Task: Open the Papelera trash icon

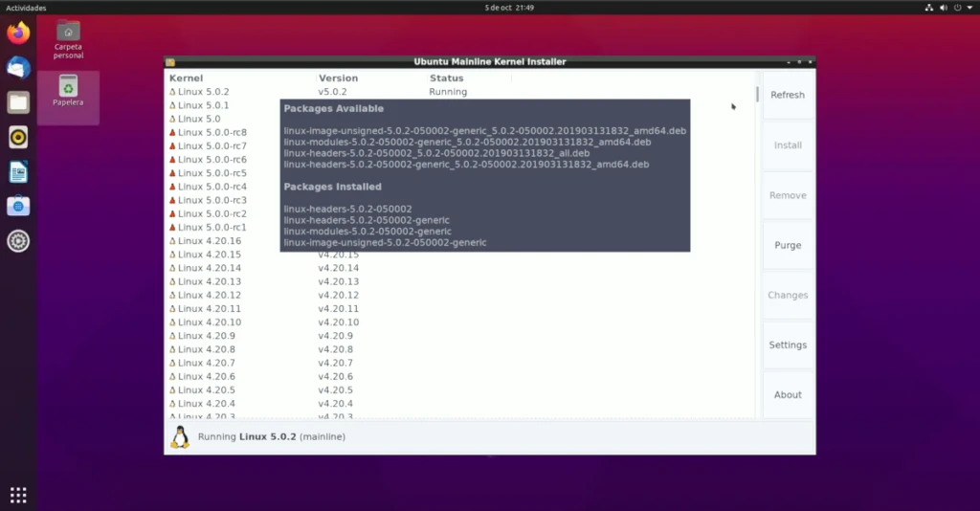Action: pos(68,91)
